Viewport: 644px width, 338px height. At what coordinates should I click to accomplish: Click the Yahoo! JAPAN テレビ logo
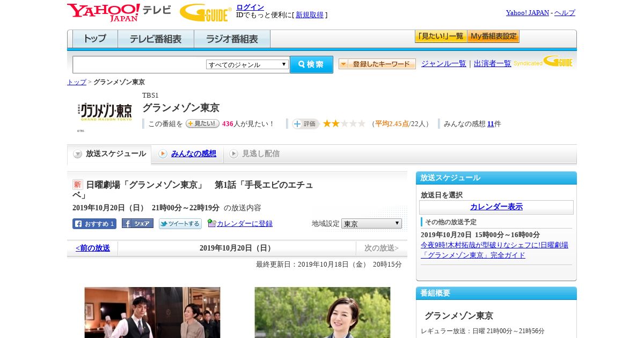(x=119, y=12)
